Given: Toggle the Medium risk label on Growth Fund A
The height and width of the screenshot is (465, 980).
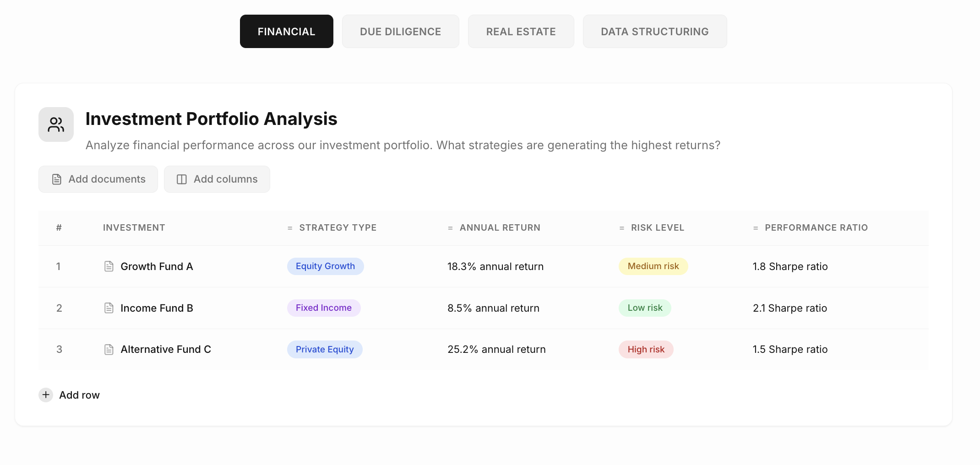Looking at the screenshot, I should [x=653, y=266].
